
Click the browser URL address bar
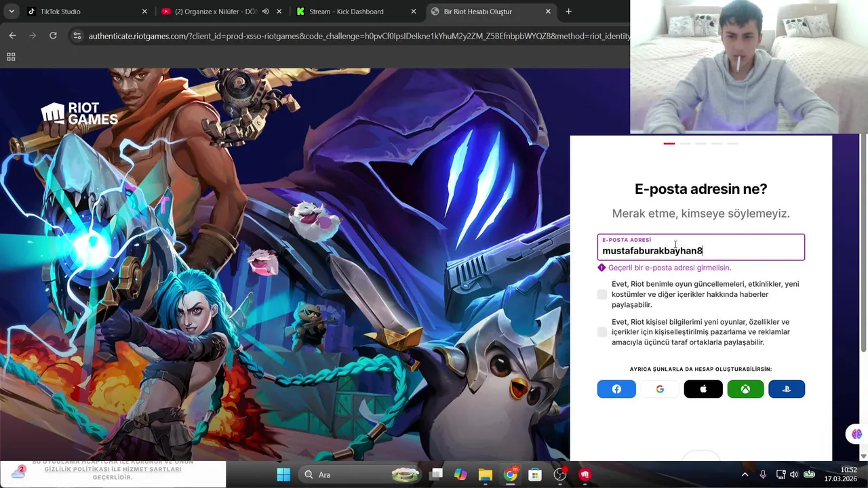click(359, 35)
